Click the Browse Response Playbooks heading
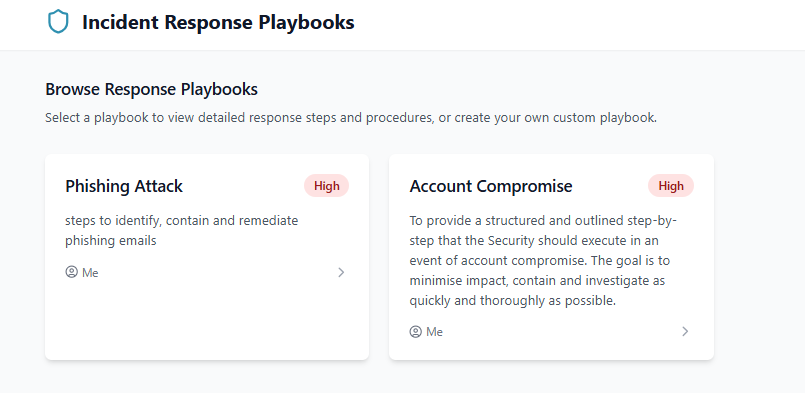Screen dimensions: 805x393 point(151,89)
